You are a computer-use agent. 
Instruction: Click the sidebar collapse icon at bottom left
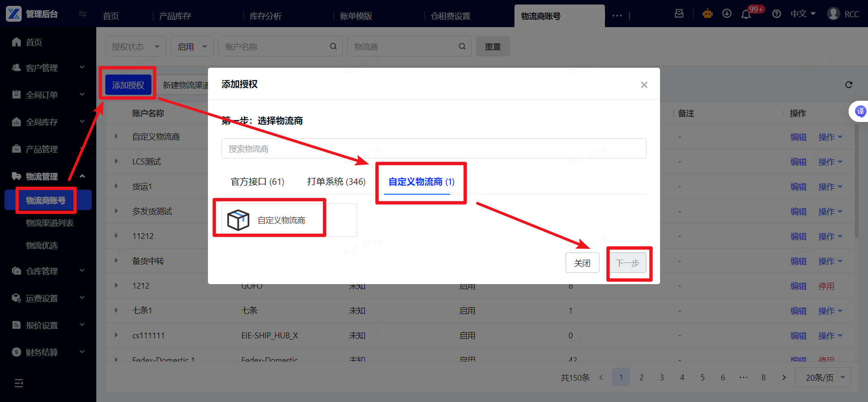click(x=19, y=383)
